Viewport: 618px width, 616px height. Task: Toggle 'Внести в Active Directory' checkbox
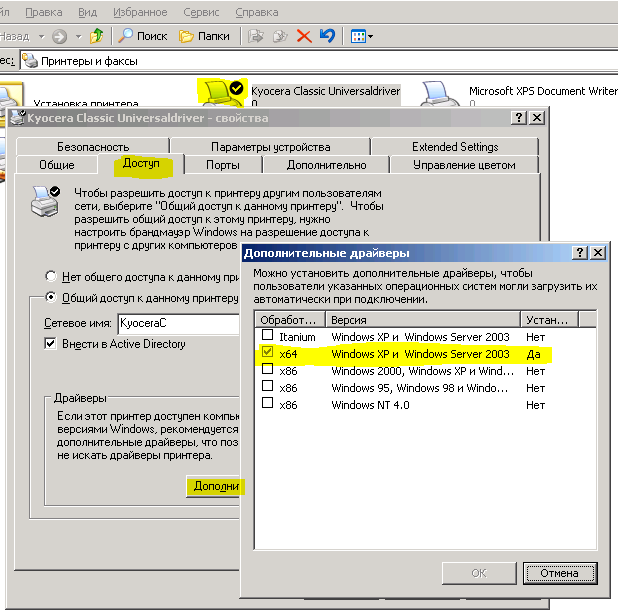tap(50, 344)
